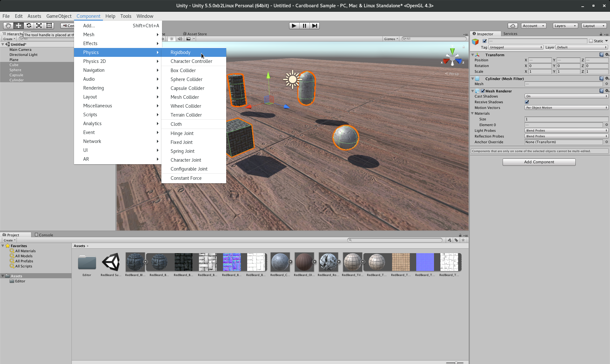Toggle scene lighting sun icon

point(172,39)
